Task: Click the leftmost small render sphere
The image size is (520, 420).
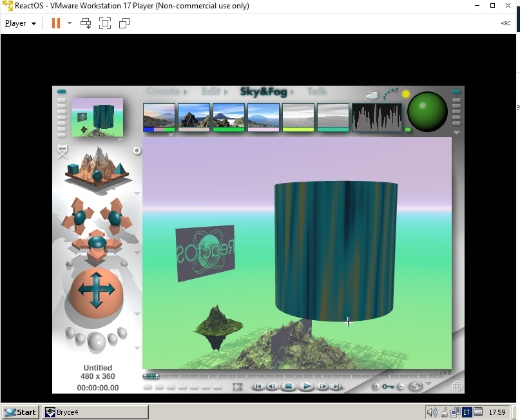Action: 70,332
